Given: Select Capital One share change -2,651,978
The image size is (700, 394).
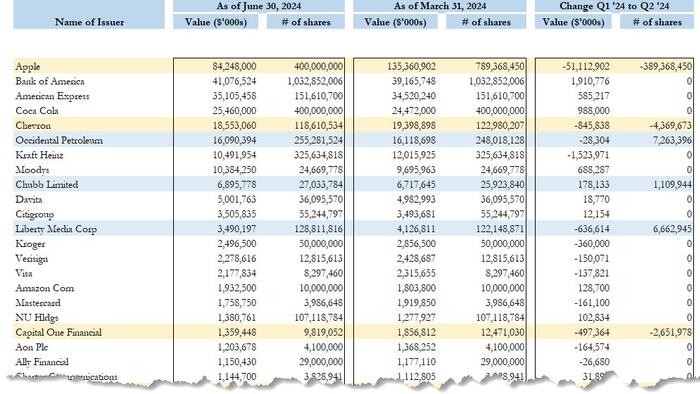Looking at the screenshot, I should click(x=671, y=332).
